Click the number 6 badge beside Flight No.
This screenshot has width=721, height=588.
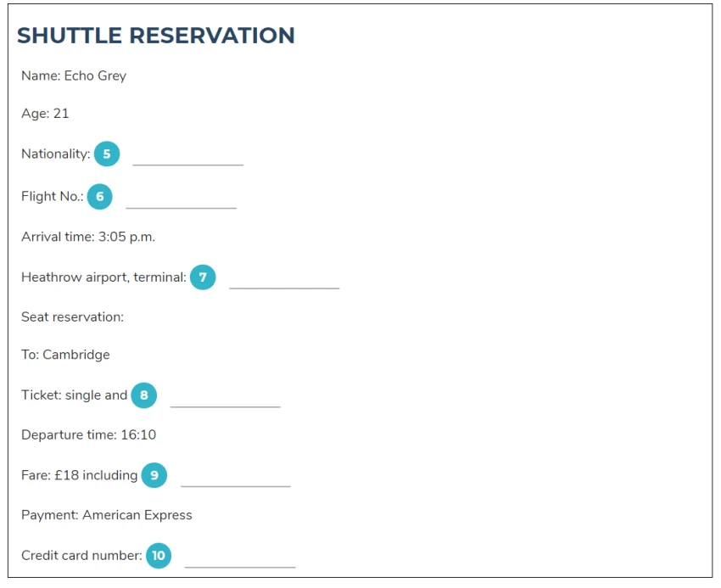pyautogui.click(x=100, y=197)
